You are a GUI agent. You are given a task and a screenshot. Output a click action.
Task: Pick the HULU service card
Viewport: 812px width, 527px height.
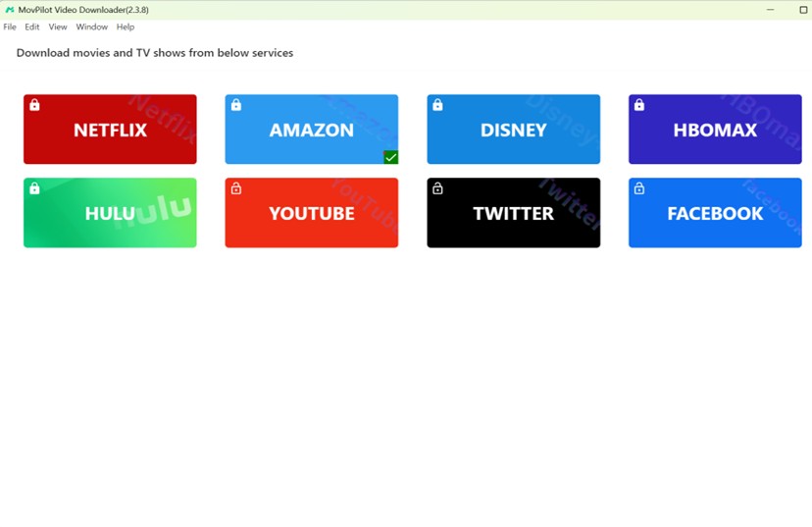pos(110,212)
